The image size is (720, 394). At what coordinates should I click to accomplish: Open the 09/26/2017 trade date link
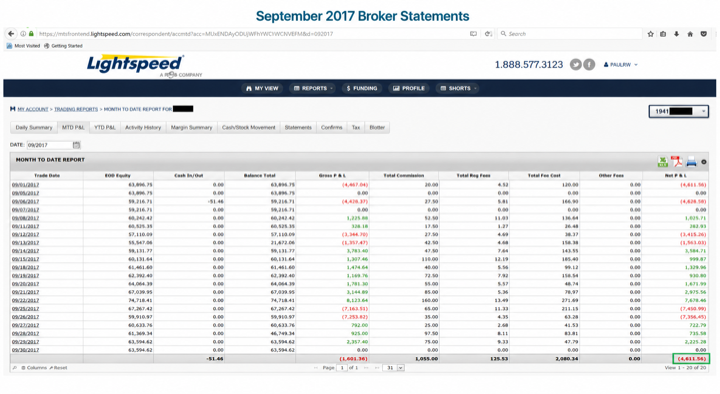pos(25,317)
